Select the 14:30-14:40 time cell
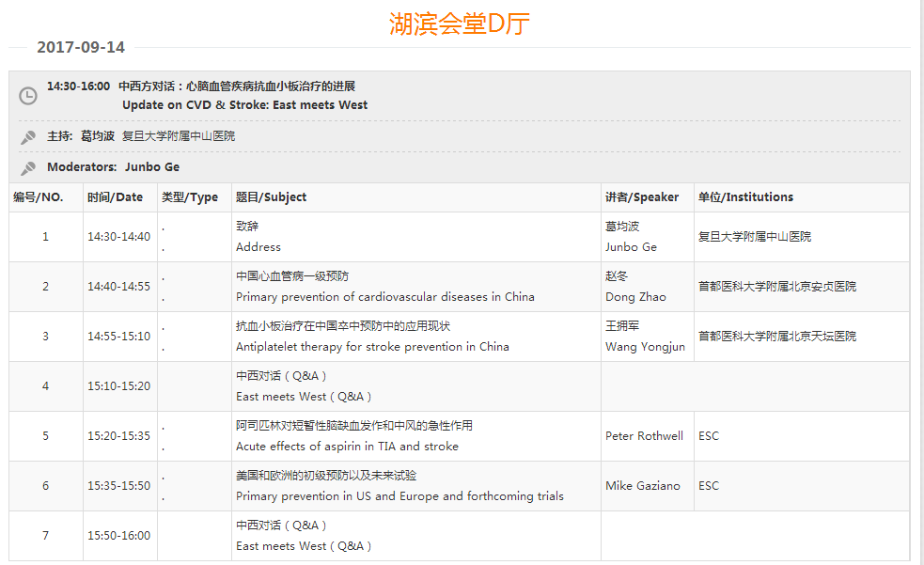This screenshot has width=924, height=565. tap(119, 237)
